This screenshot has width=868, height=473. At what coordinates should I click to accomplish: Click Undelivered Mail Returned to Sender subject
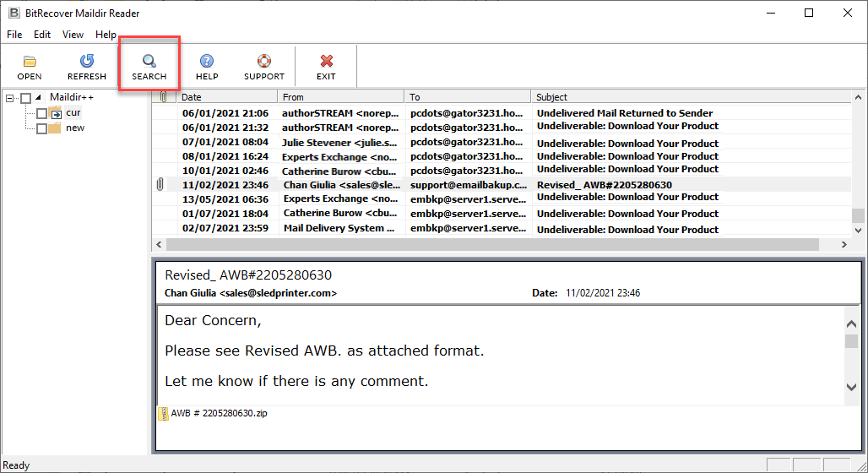625,113
